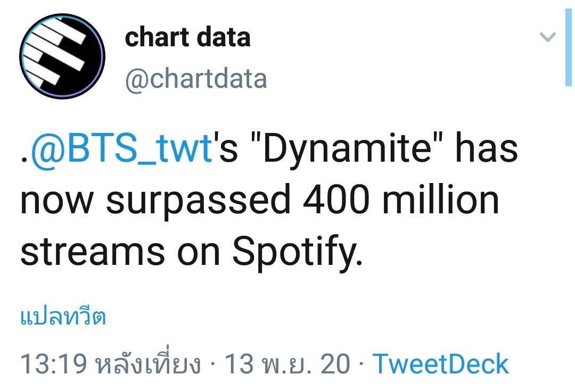
Task: Open the @BTS_twt mention link
Action: point(122,149)
